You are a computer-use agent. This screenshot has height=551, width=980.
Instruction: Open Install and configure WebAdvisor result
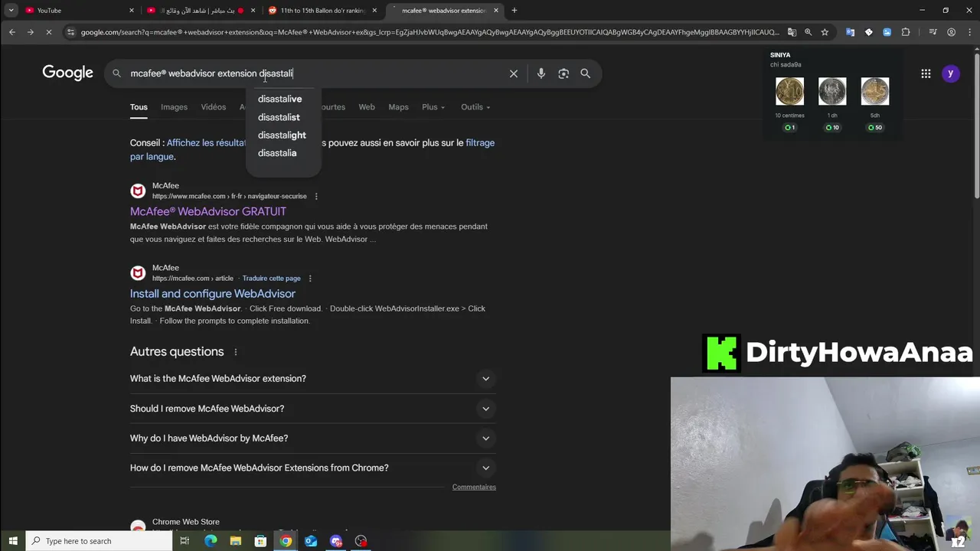tap(213, 294)
